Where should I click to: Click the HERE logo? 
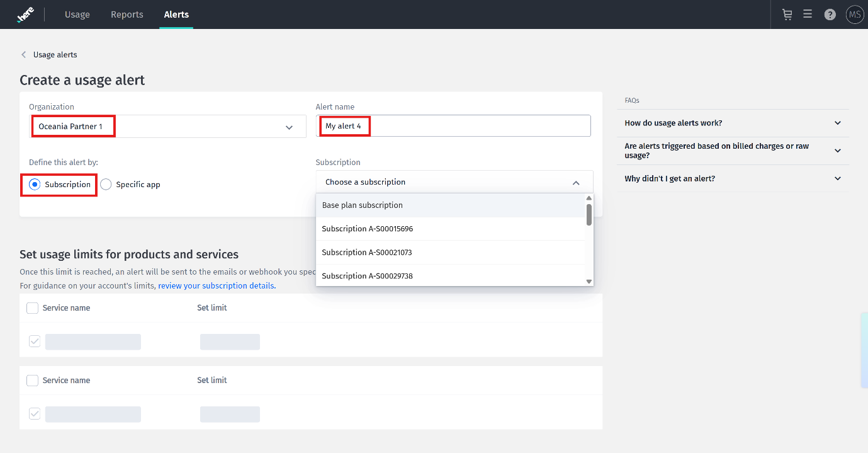click(x=25, y=14)
